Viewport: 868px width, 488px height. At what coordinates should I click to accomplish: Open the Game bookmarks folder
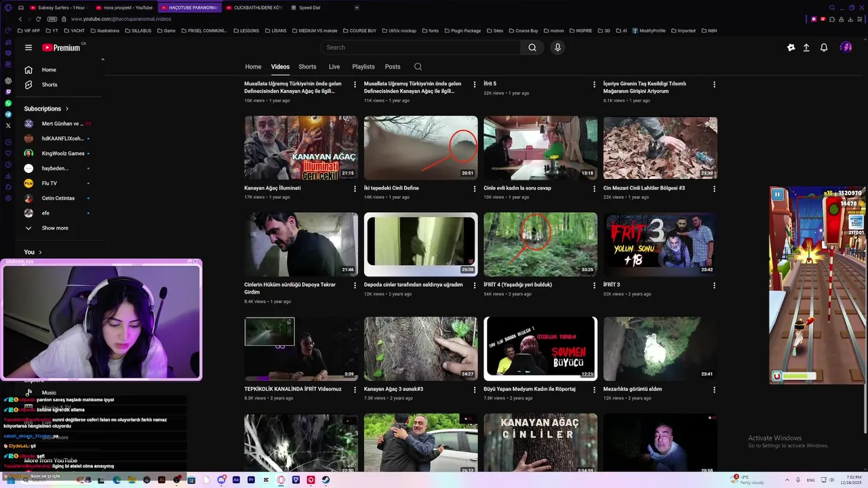166,30
